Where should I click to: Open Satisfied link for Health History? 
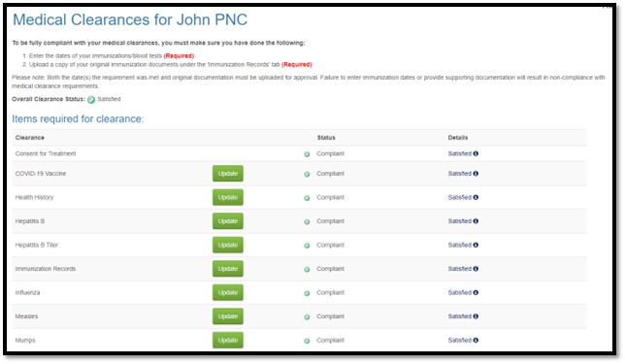pyautogui.click(x=460, y=197)
